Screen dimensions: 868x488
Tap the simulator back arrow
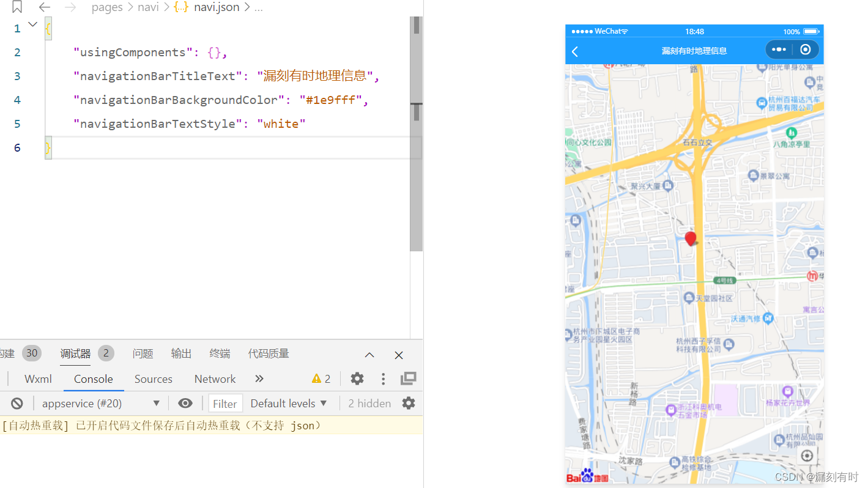(x=575, y=51)
